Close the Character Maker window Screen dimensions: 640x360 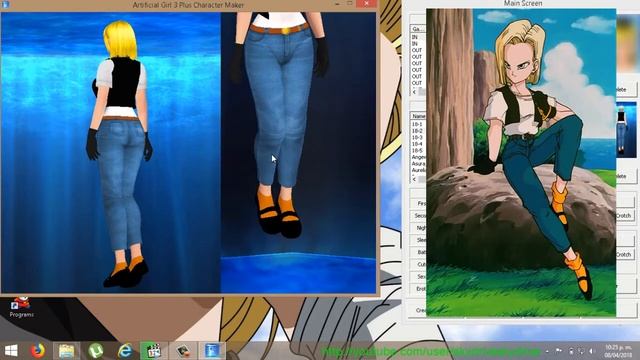[x=366, y=4]
